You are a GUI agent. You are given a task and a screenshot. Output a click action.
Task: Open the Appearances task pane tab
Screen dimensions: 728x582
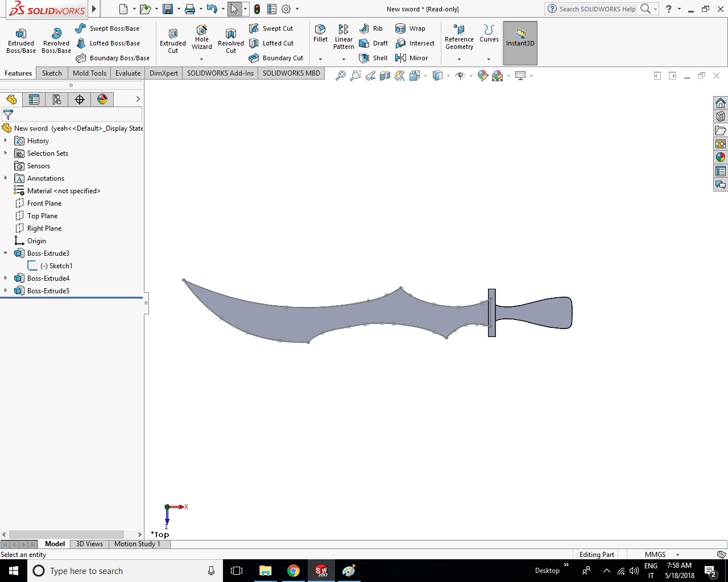(721, 157)
